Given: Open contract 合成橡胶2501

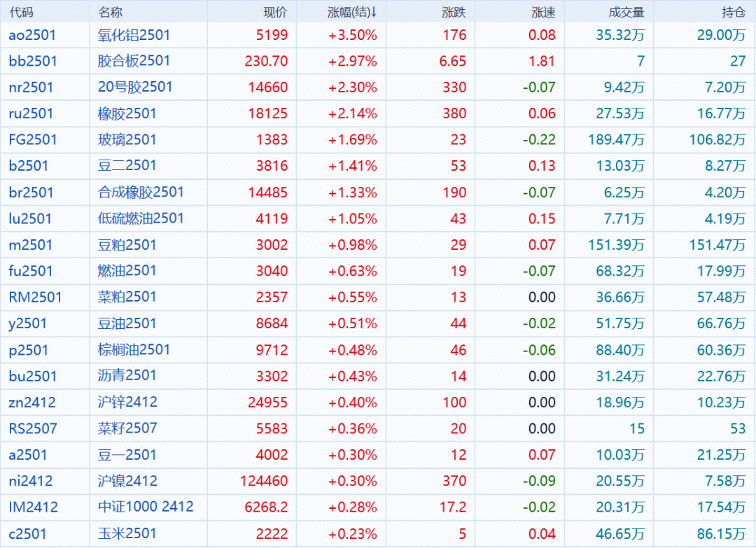Looking at the screenshot, I should tap(141, 192).
